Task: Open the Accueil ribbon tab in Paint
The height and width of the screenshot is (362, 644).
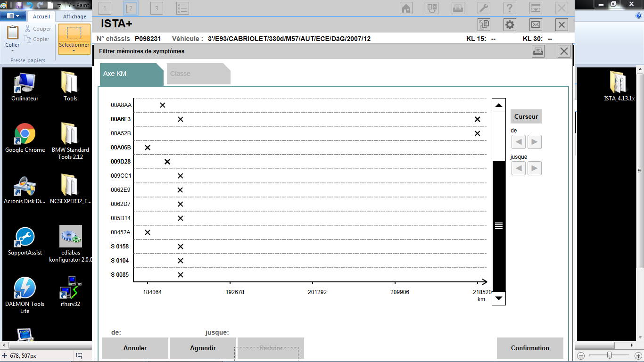Action: tap(41, 16)
